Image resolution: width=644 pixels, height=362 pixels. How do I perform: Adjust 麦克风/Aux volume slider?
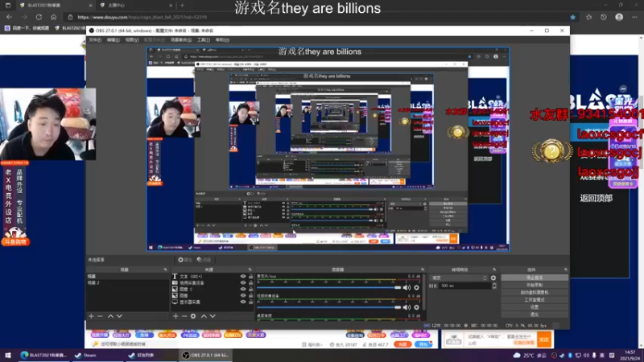[329, 288]
